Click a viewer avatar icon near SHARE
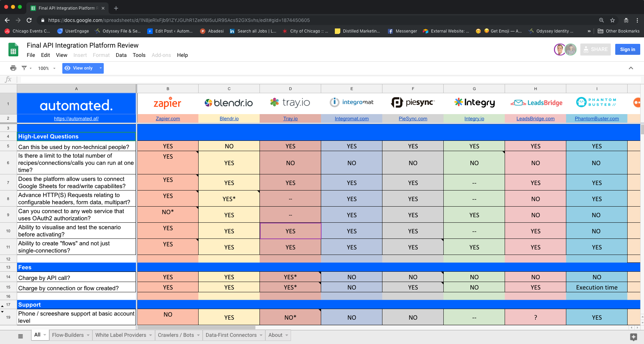The height and width of the screenshot is (344, 644). pos(559,49)
